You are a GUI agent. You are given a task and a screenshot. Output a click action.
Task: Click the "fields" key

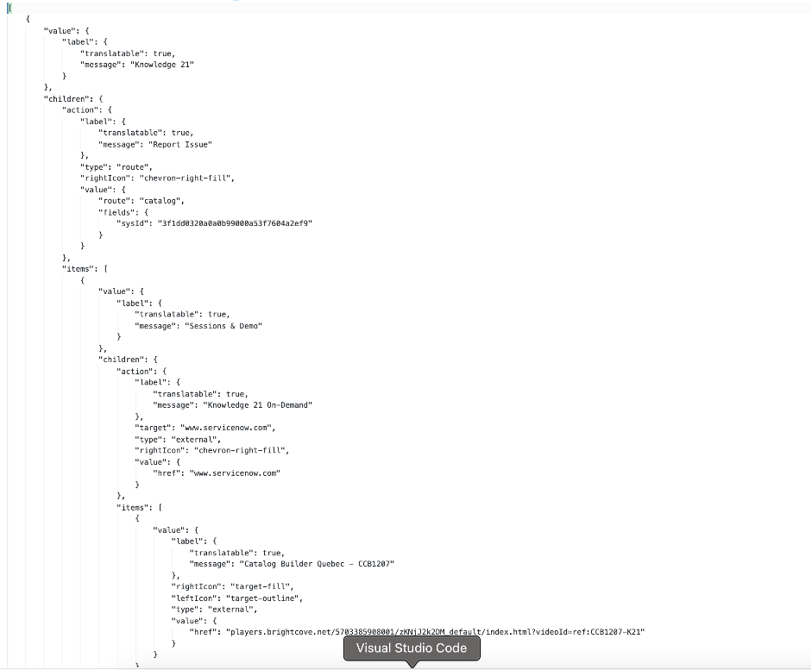[116, 212]
